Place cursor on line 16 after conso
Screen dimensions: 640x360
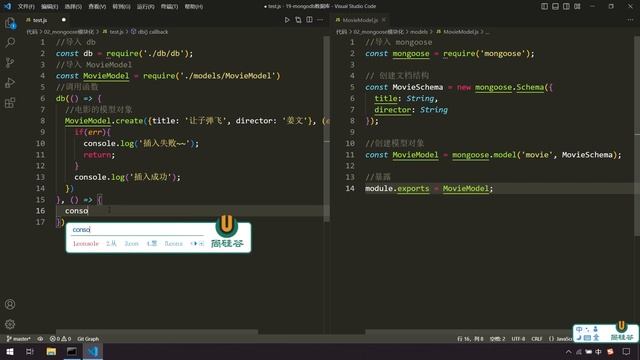(89, 211)
